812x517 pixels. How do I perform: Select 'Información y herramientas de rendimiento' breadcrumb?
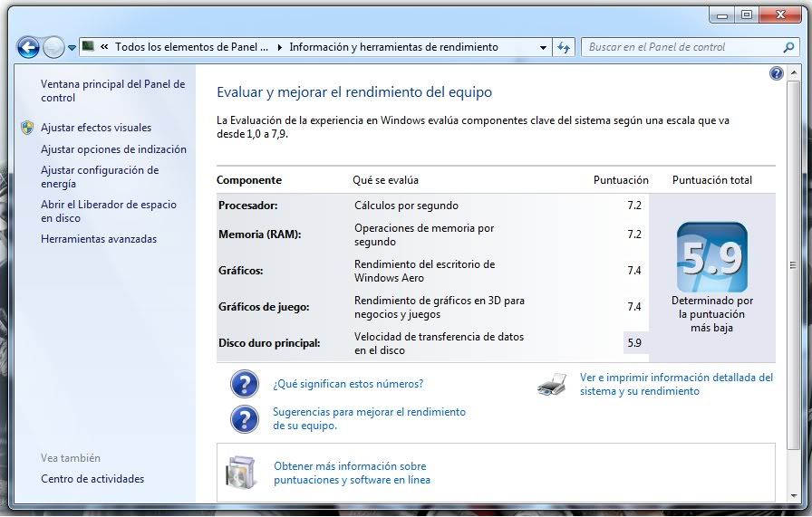(x=393, y=47)
